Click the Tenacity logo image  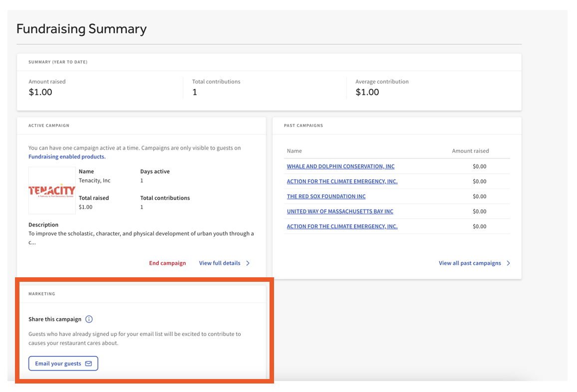pyautogui.click(x=52, y=191)
